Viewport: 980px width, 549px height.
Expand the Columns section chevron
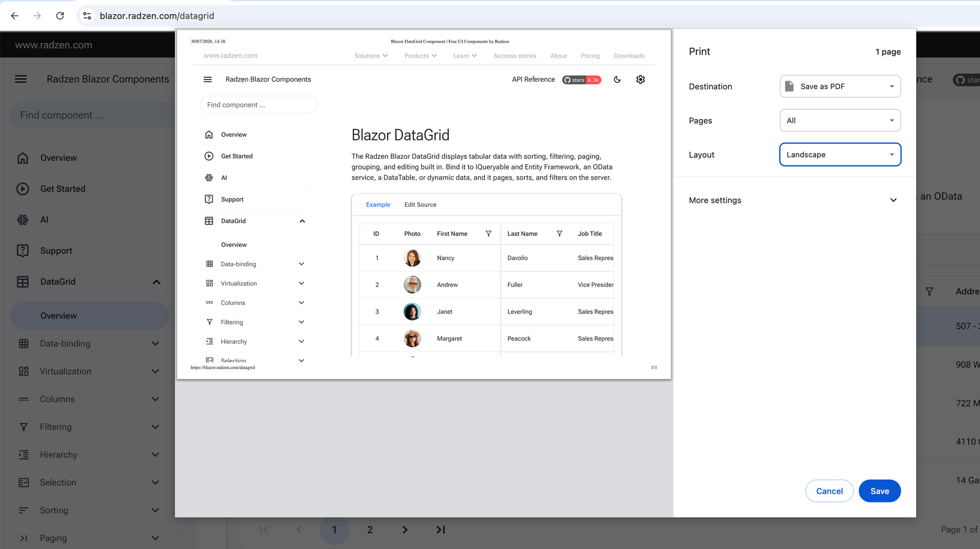click(155, 399)
